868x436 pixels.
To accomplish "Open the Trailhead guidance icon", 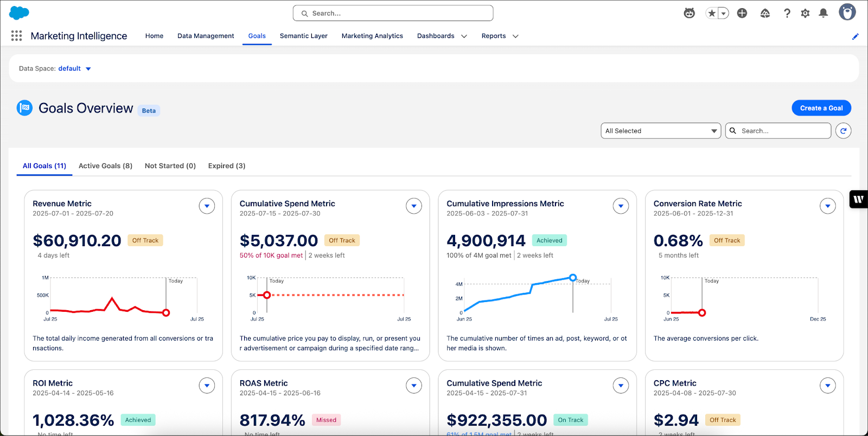I will [765, 13].
